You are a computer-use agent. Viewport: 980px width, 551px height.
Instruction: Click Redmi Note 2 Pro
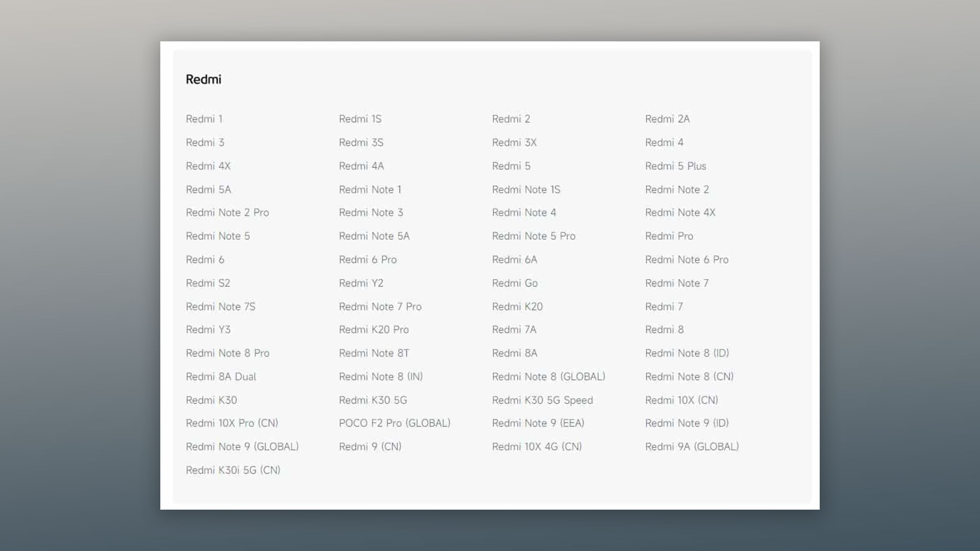point(227,212)
